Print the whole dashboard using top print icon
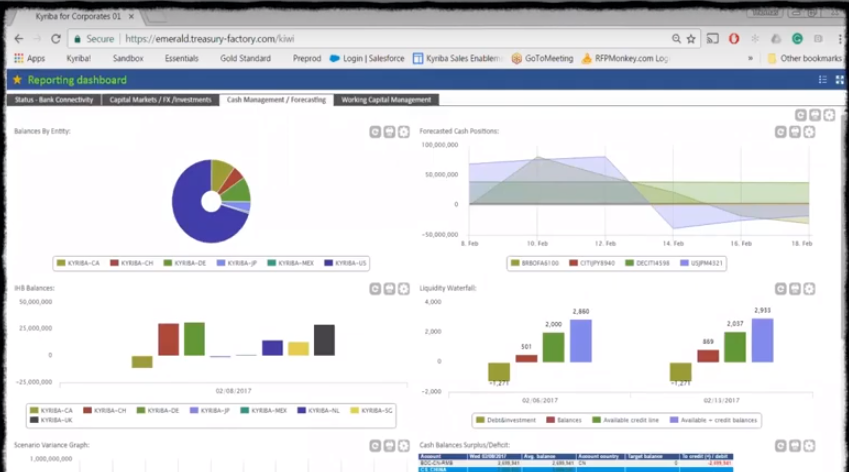This screenshot has height=472, width=849. 815,115
